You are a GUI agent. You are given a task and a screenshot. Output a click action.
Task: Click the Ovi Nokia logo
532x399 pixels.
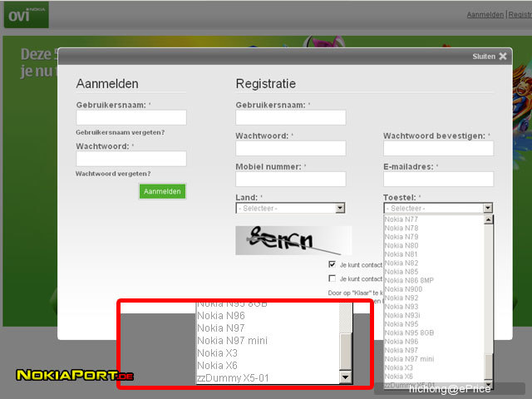pyautogui.click(x=26, y=15)
